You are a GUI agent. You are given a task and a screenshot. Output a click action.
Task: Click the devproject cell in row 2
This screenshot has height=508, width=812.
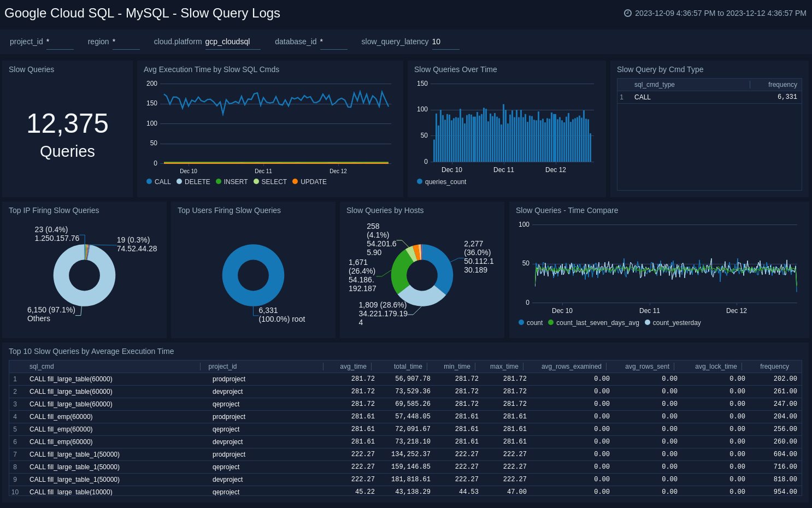coord(227,392)
